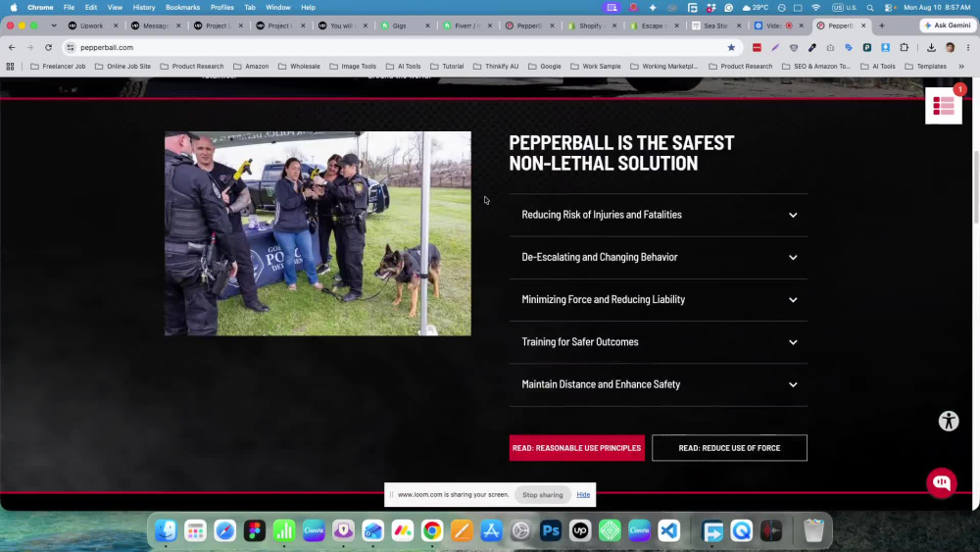
Task: Stop sharing the screen with Loom
Action: 543,495
